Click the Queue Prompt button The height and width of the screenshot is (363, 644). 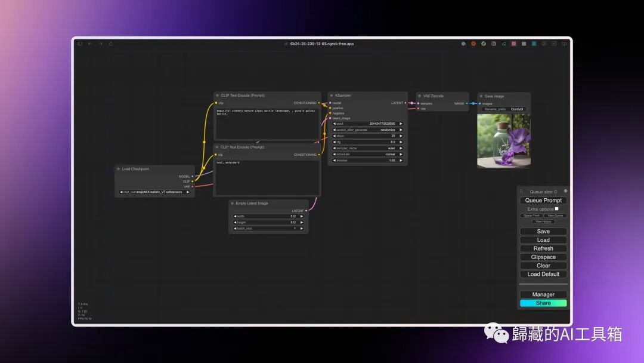543,200
